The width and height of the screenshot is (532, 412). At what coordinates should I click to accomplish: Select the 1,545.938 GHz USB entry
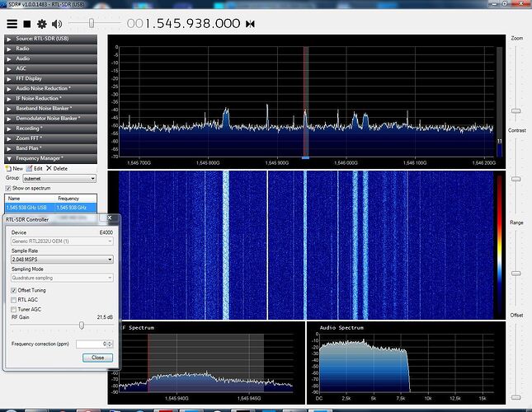click(x=51, y=208)
